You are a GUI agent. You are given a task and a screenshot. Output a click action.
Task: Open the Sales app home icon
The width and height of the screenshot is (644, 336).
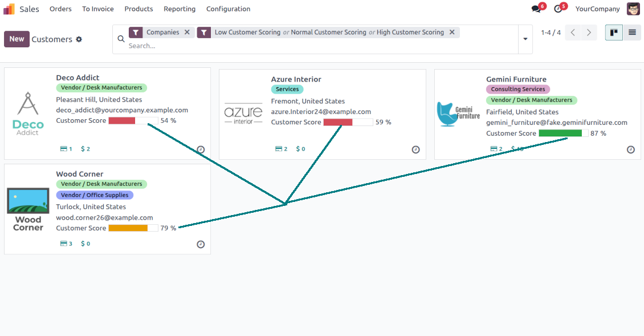[x=9, y=9]
